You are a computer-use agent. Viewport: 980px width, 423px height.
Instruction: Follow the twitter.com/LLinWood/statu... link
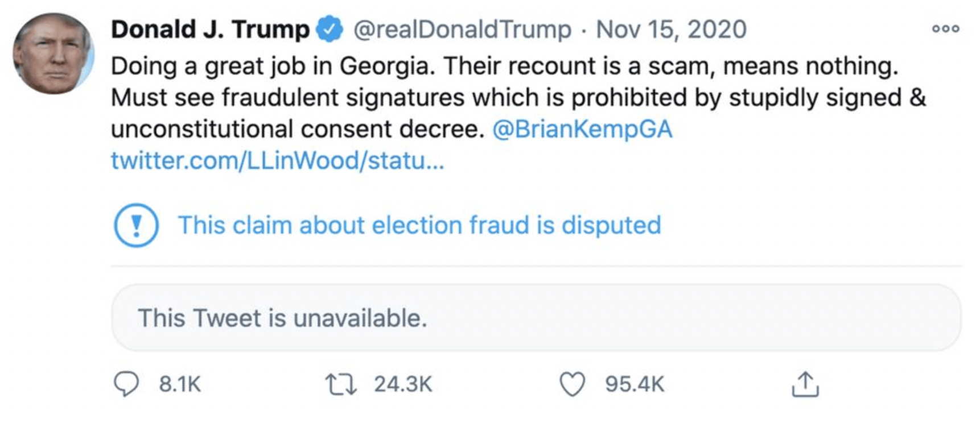click(x=277, y=161)
